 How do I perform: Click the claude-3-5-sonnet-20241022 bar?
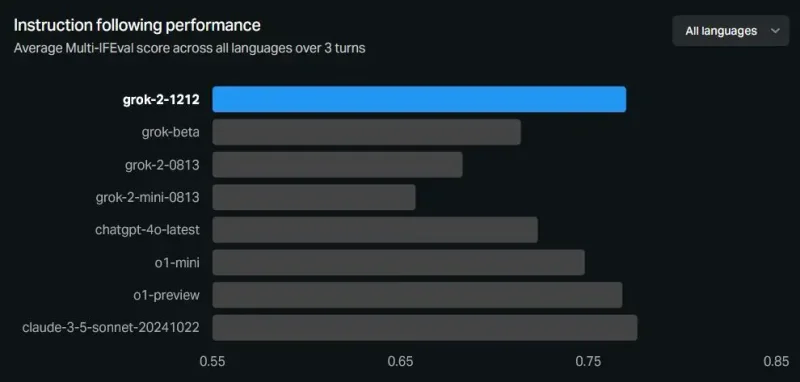pyautogui.click(x=424, y=327)
